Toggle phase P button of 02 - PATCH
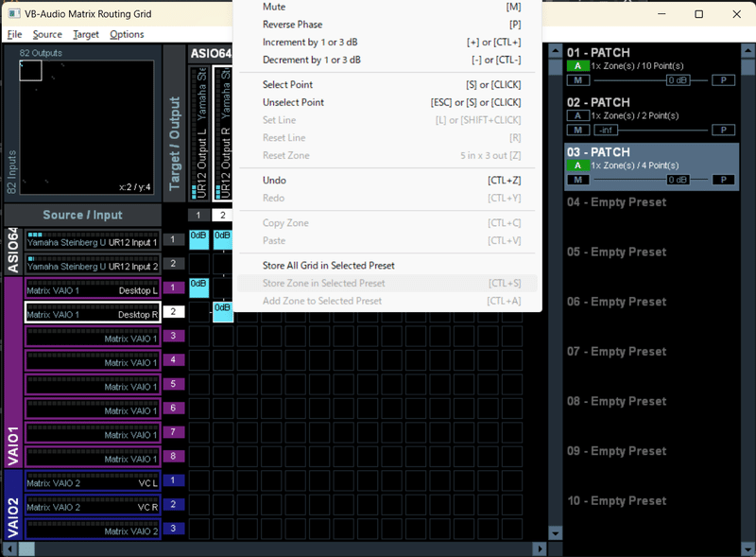The height and width of the screenshot is (557, 756). pyautogui.click(x=723, y=131)
